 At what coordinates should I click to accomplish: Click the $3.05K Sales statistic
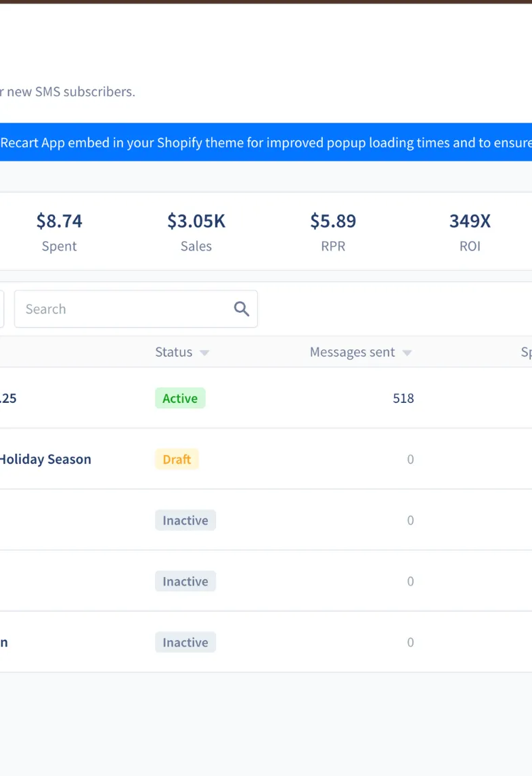196,231
